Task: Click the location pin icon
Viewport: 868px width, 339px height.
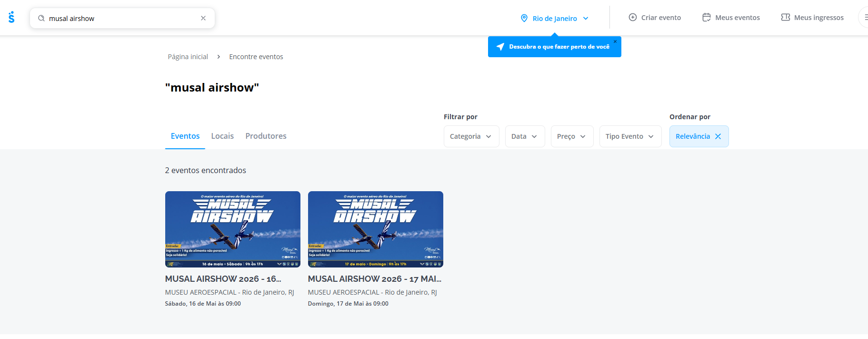Action: (x=524, y=18)
